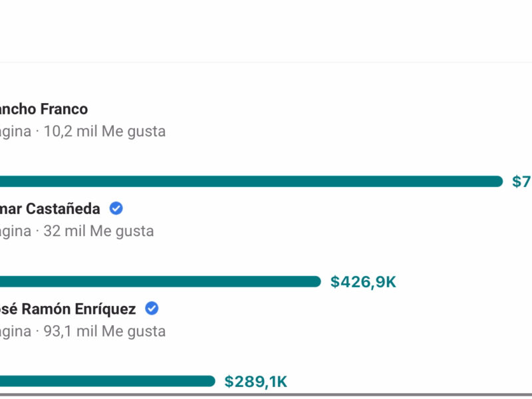Click the right end of Franco's bar
532x399 pixels.
pyautogui.click(x=497, y=182)
